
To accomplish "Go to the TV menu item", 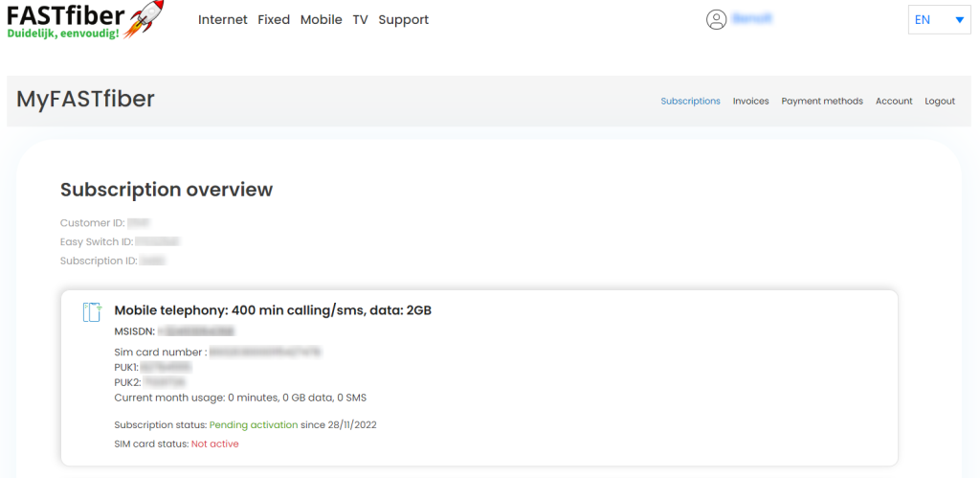I will (x=360, y=19).
